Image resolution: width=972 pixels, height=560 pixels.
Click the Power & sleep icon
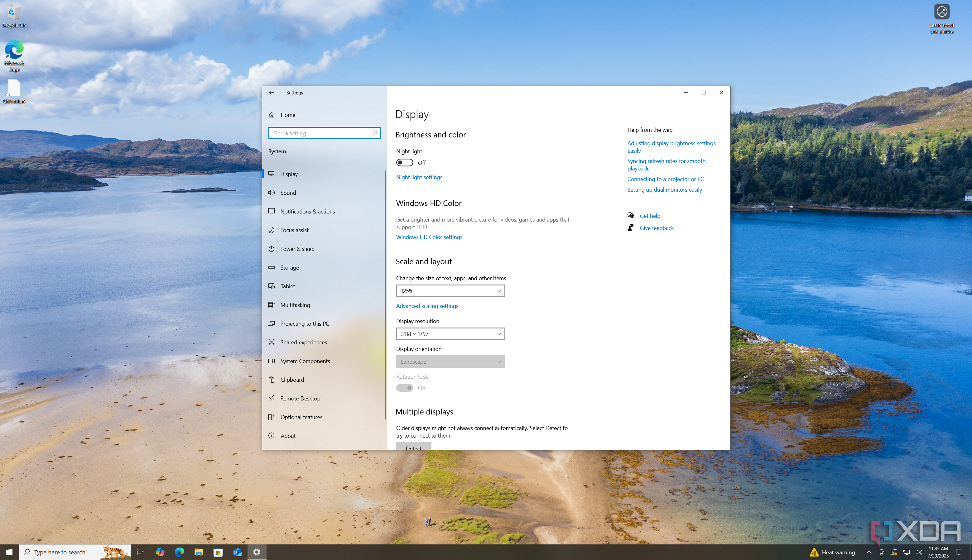pyautogui.click(x=272, y=249)
